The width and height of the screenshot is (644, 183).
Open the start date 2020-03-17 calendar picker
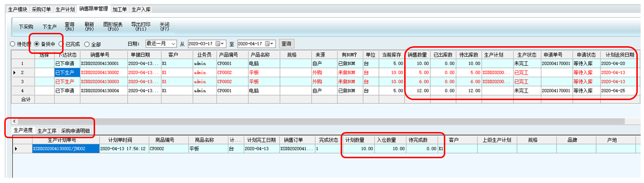[x=220, y=43]
